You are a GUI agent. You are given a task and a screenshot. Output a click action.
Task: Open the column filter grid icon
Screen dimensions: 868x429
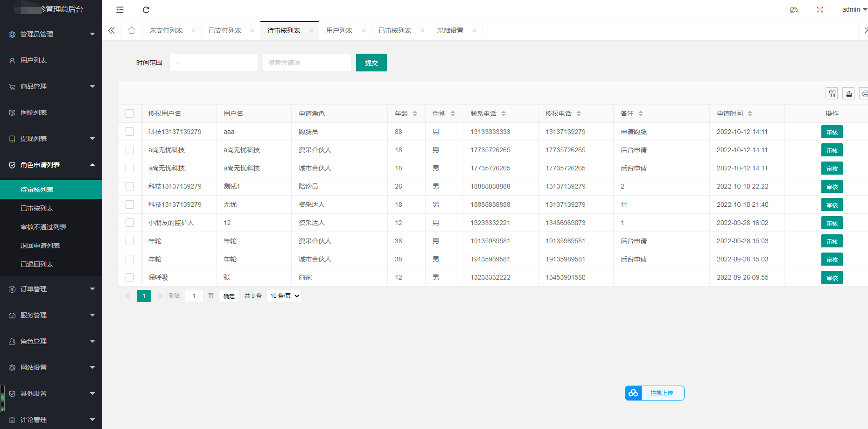(x=832, y=94)
